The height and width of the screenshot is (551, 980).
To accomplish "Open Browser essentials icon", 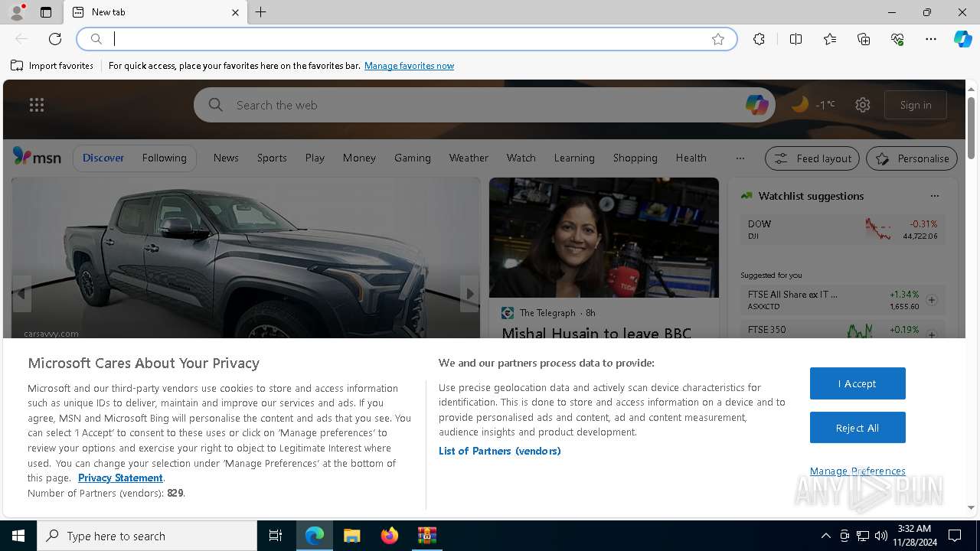I will [897, 39].
